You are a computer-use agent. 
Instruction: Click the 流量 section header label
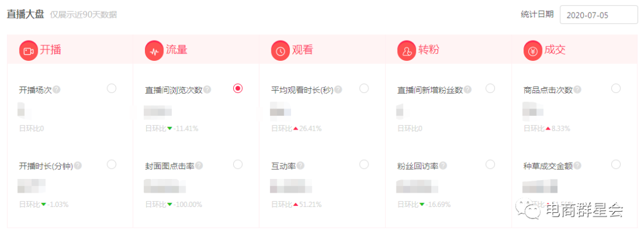[177, 51]
